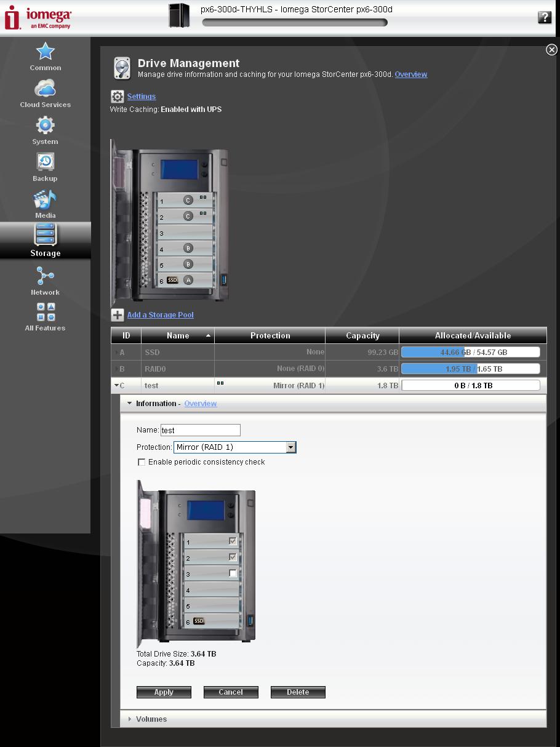Image resolution: width=560 pixels, height=747 pixels.
Task: Click the 99.23 GB capacity cell
Action: pyautogui.click(x=362, y=353)
